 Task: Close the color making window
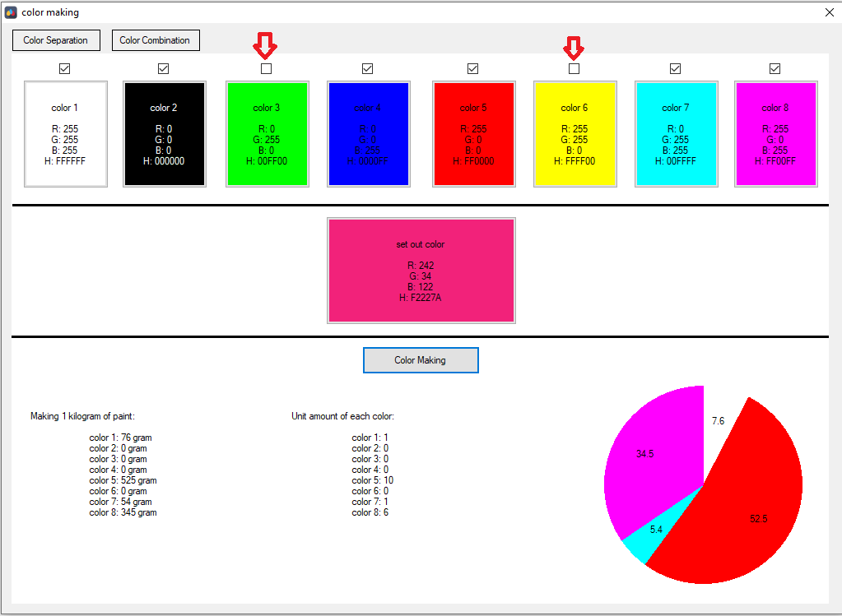point(829,12)
